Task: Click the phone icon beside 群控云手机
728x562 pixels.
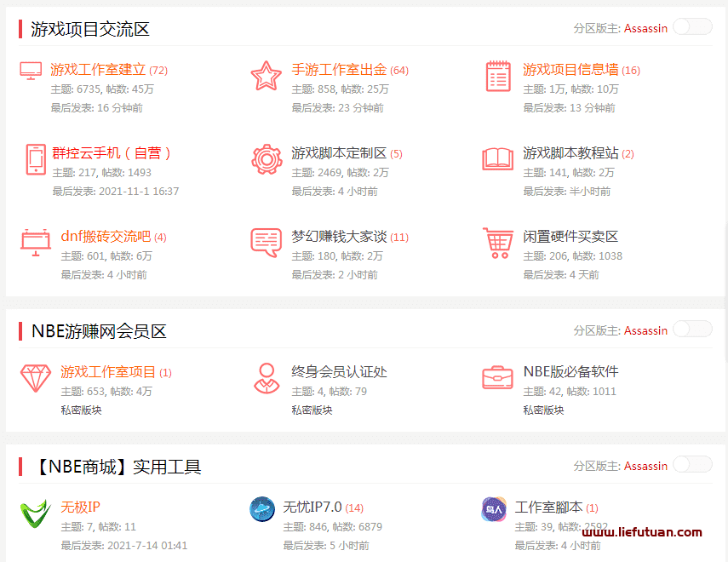Action: coord(36,159)
